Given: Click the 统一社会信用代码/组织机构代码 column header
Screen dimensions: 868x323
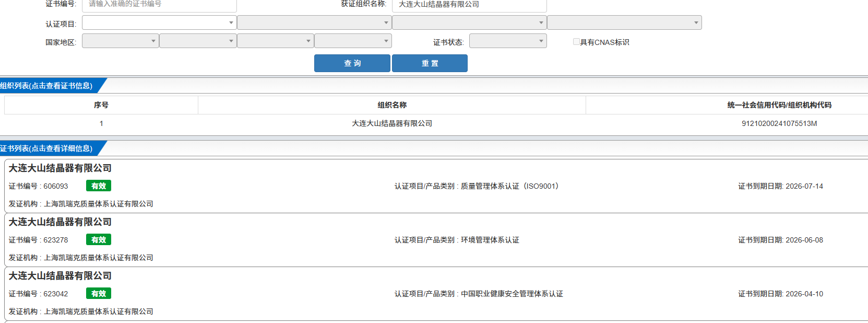Looking at the screenshot, I should pyautogui.click(x=779, y=105).
